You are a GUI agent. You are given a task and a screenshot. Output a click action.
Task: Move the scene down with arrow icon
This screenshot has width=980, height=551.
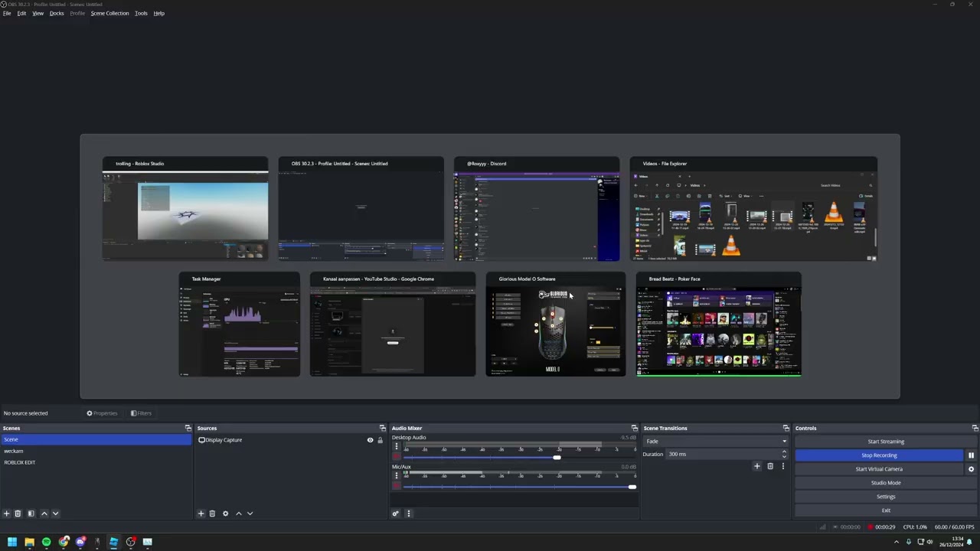click(x=55, y=514)
